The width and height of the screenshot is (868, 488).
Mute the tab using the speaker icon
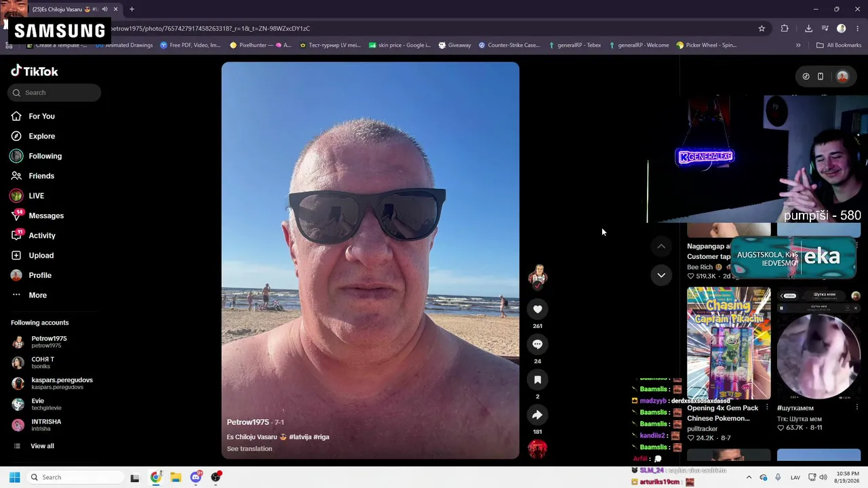[x=104, y=9]
